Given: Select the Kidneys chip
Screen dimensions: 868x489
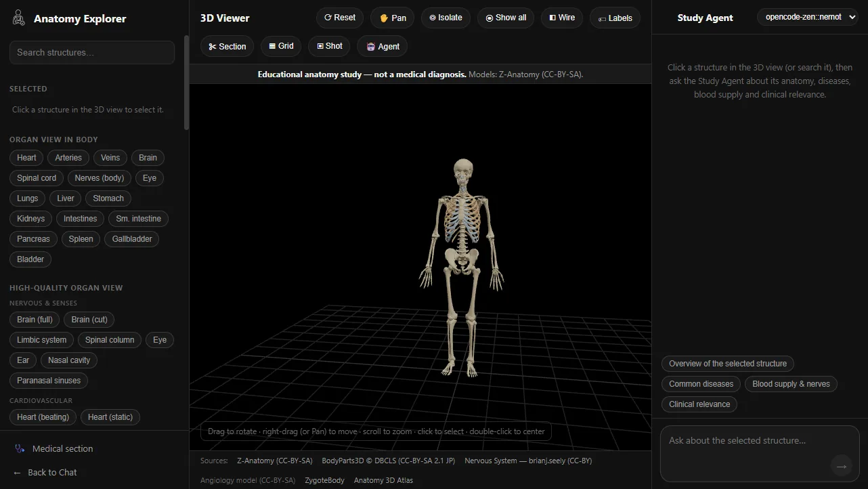Looking at the screenshot, I should pos(30,219).
